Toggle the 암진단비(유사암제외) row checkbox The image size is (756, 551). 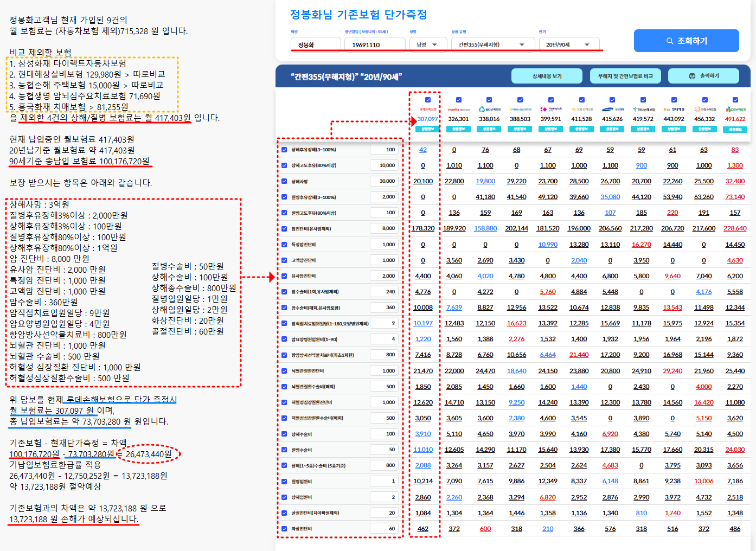(284, 228)
